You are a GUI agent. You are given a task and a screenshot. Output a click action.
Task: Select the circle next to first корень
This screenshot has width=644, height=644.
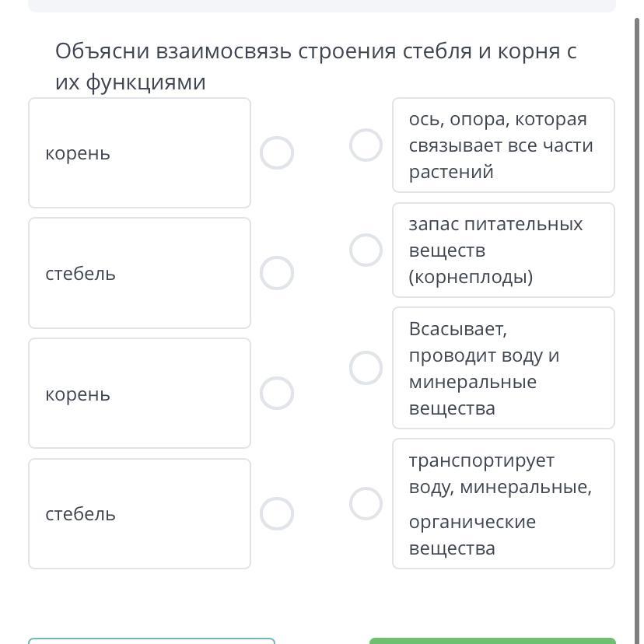tap(277, 152)
